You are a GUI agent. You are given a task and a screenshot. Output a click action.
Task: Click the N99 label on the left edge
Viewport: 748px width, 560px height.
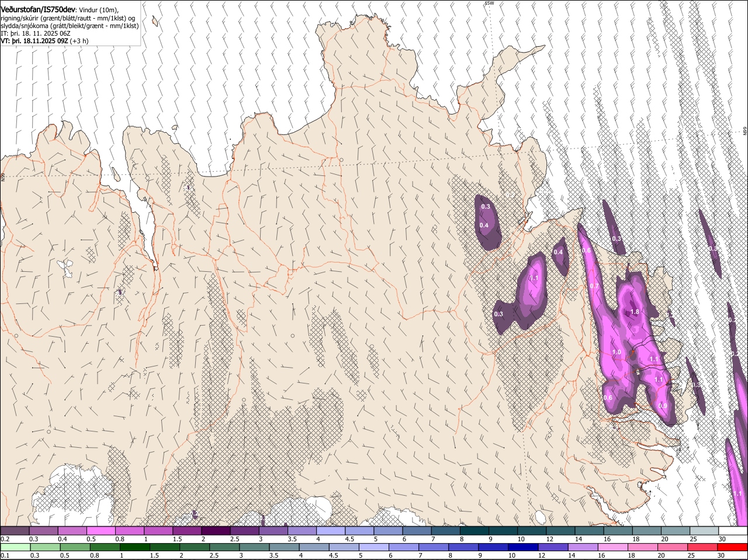coord(3,177)
